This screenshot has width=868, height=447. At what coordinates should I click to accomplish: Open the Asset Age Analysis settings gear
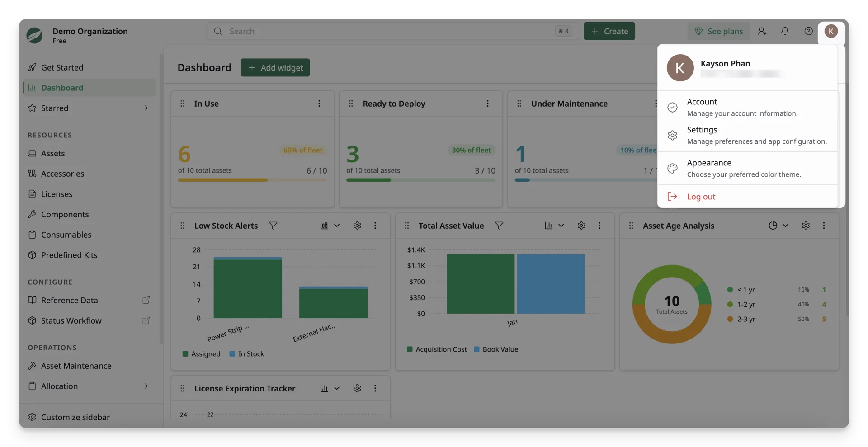point(806,226)
